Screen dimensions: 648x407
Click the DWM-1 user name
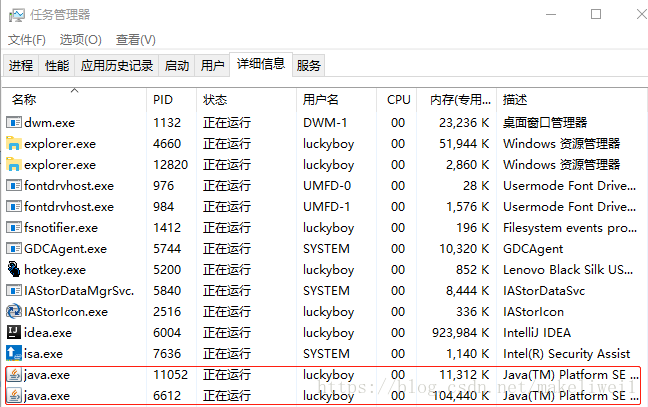click(x=325, y=123)
